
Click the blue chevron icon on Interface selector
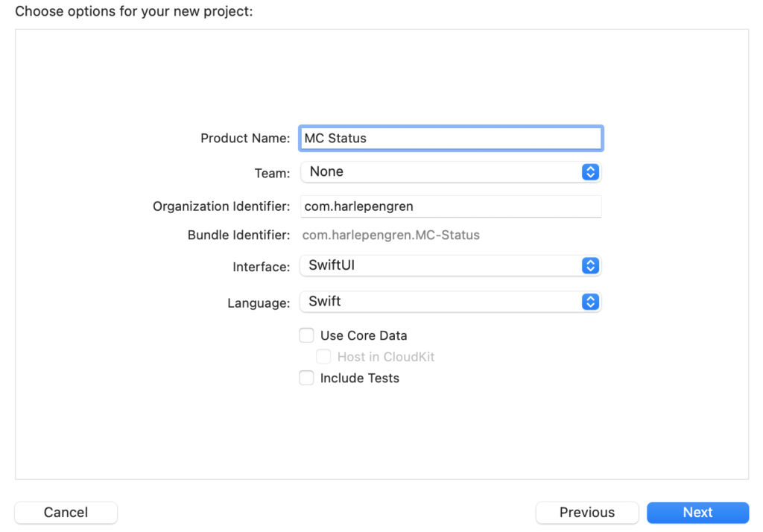pos(589,266)
